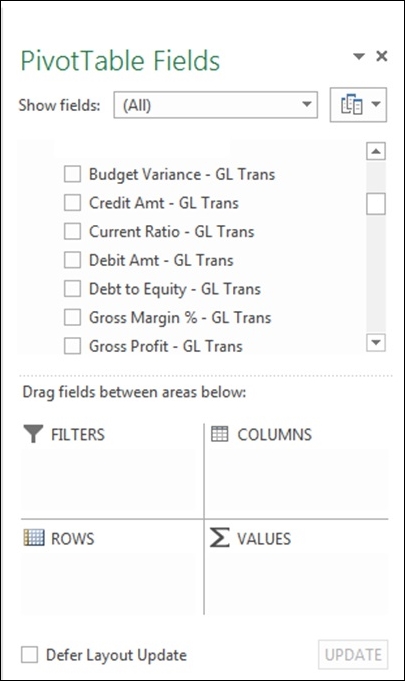
Task: Click the FILTERS funnel icon
Action: click(33, 434)
